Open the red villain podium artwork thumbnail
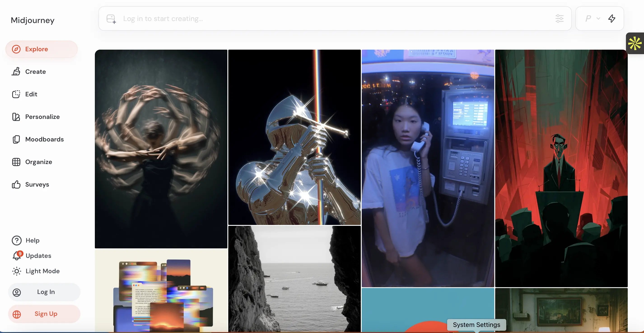 (561, 168)
